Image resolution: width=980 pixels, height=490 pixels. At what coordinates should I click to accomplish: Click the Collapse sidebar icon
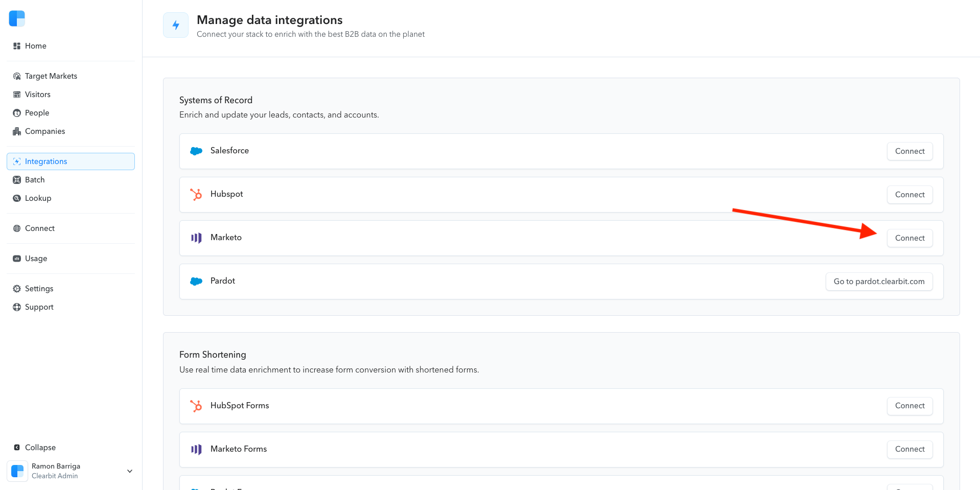point(17,448)
